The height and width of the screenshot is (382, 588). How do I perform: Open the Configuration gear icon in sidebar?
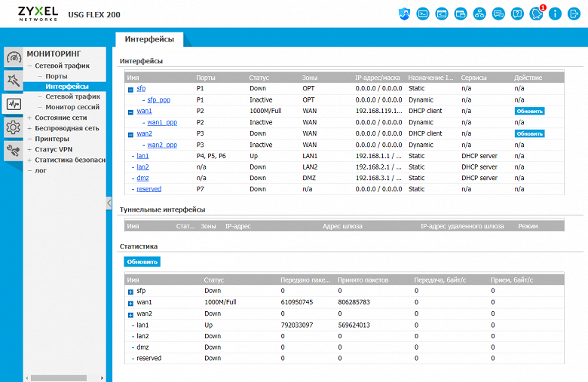click(x=13, y=128)
